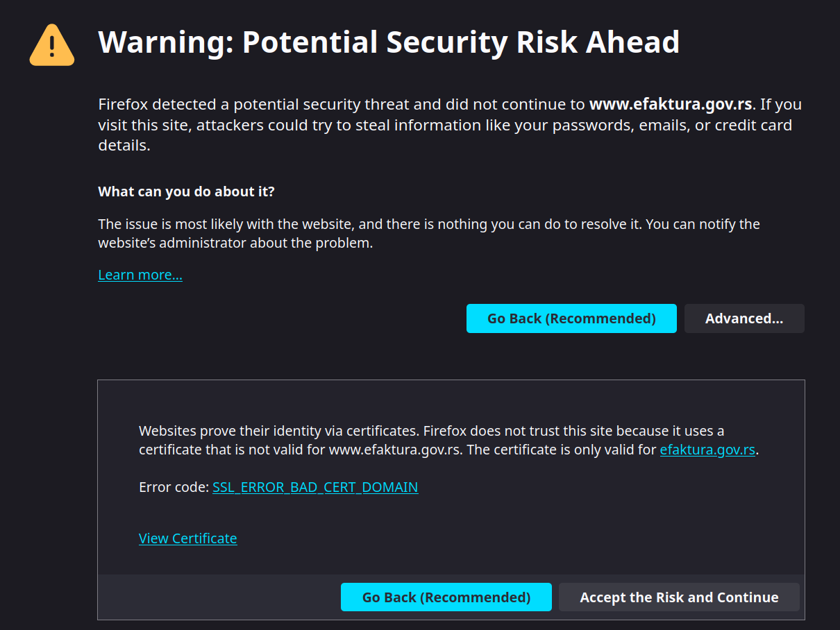Click the Warning: Potential Security Risk Ahead heading
The width and height of the screenshot is (840, 630).
pyautogui.click(x=389, y=42)
